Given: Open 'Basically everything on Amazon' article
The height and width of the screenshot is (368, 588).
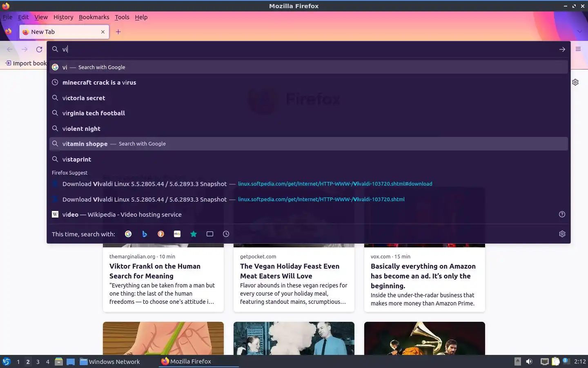Looking at the screenshot, I should click(x=423, y=276).
